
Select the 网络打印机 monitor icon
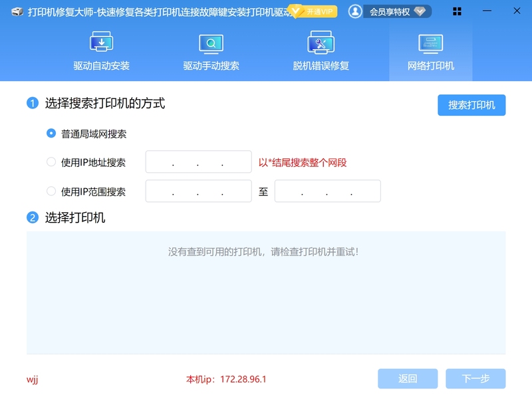point(430,44)
